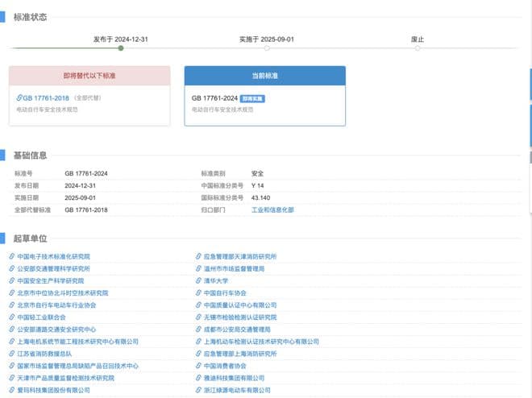Click the 即将替代以下标准 card header
The image size is (532, 398).
tap(89, 75)
